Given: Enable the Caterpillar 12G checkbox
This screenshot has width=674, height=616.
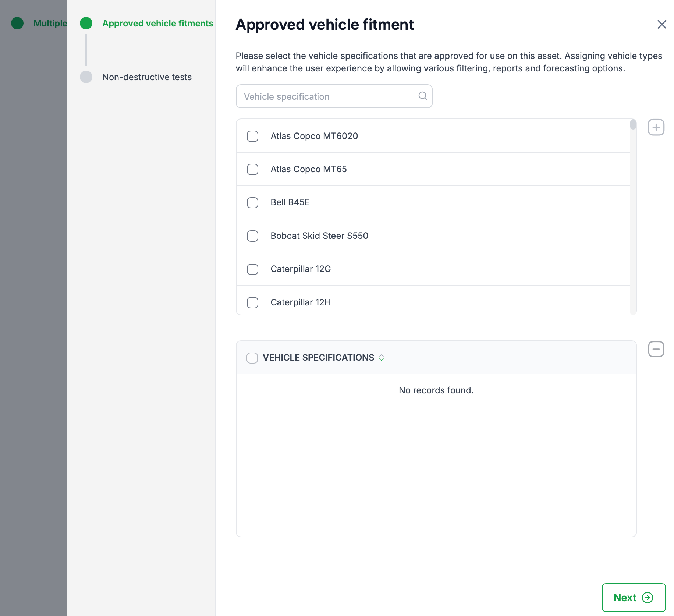Looking at the screenshot, I should click(252, 269).
